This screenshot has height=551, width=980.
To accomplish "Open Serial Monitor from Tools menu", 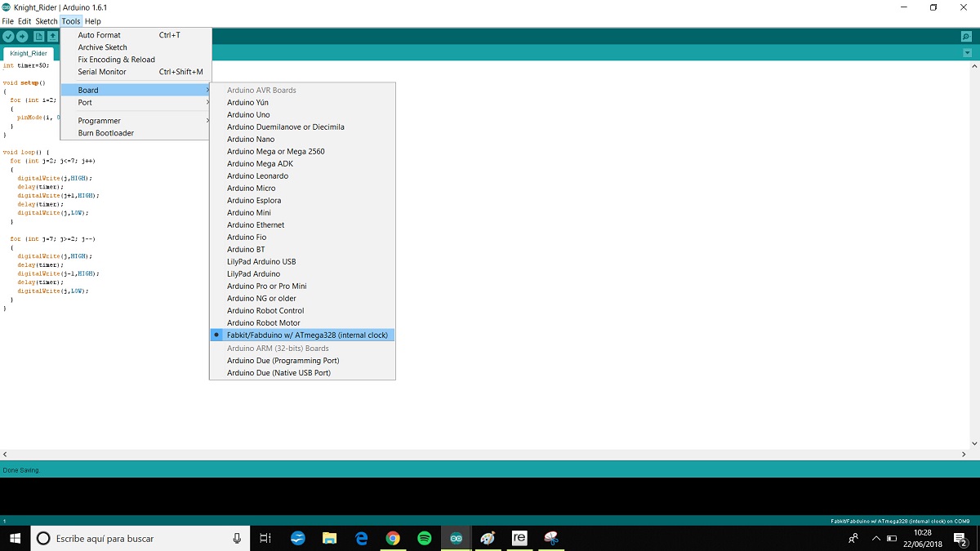I will [136, 72].
